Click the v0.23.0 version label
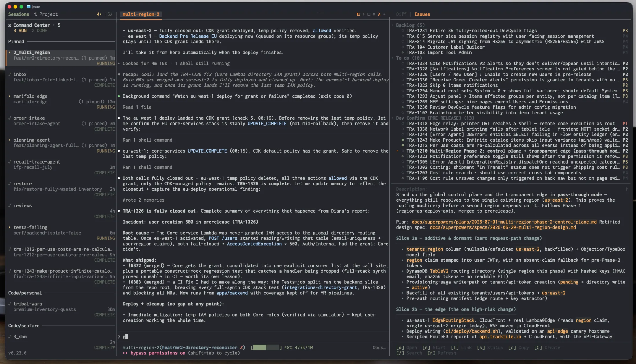Viewport: 636px width, 364px height. pyautogui.click(x=17, y=353)
